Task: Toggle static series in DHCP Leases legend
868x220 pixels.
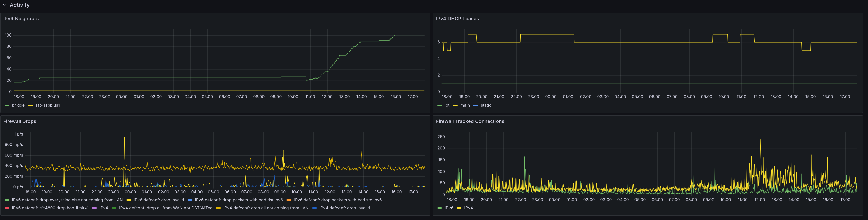Action: [x=486, y=105]
